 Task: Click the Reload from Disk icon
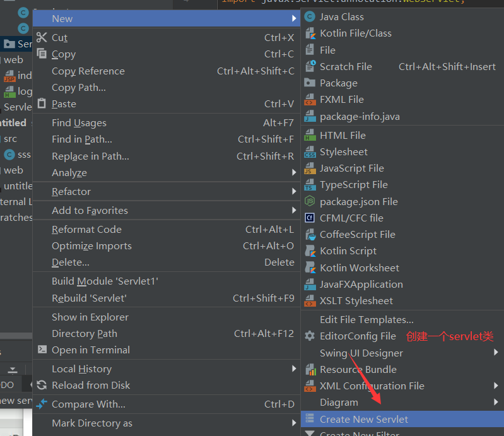[x=42, y=386]
